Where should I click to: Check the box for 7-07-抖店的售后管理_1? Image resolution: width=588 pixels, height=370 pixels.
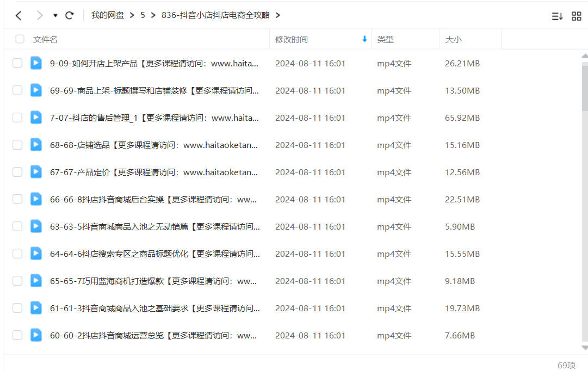pos(17,118)
